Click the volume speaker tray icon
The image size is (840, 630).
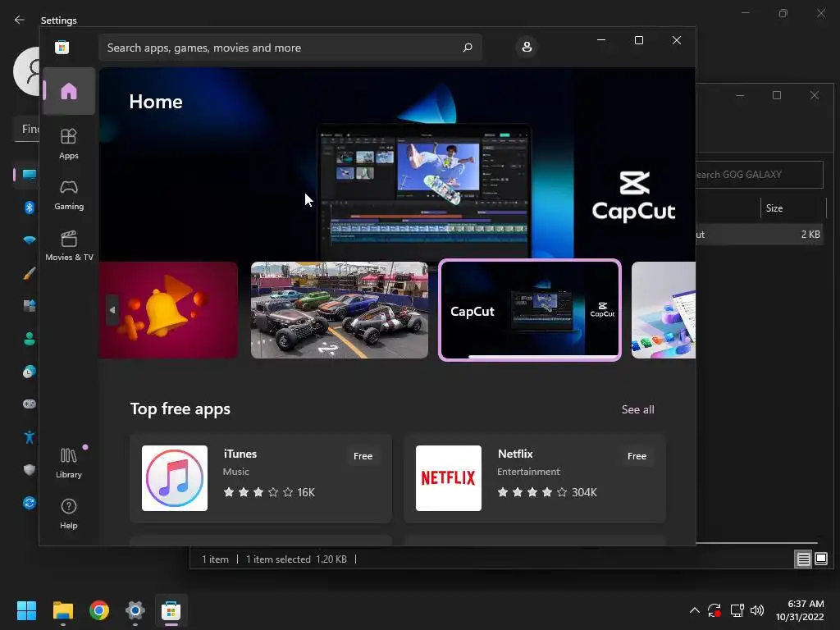coord(757,610)
